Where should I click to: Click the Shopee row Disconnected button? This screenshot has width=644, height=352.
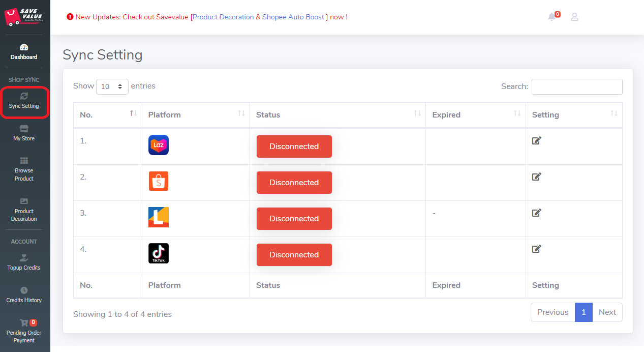[x=294, y=183]
